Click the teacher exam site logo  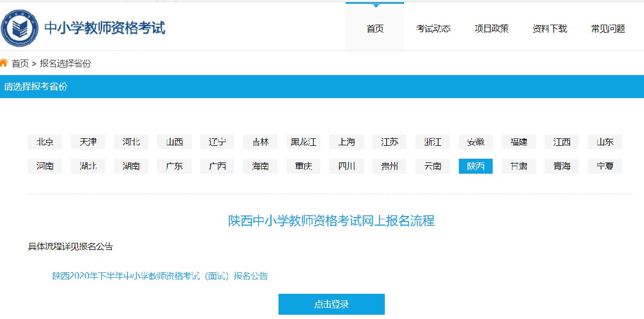[x=19, y=27]
